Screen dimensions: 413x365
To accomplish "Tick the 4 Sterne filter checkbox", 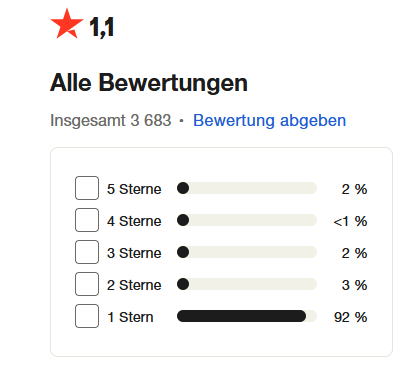I will coord(87,220).
